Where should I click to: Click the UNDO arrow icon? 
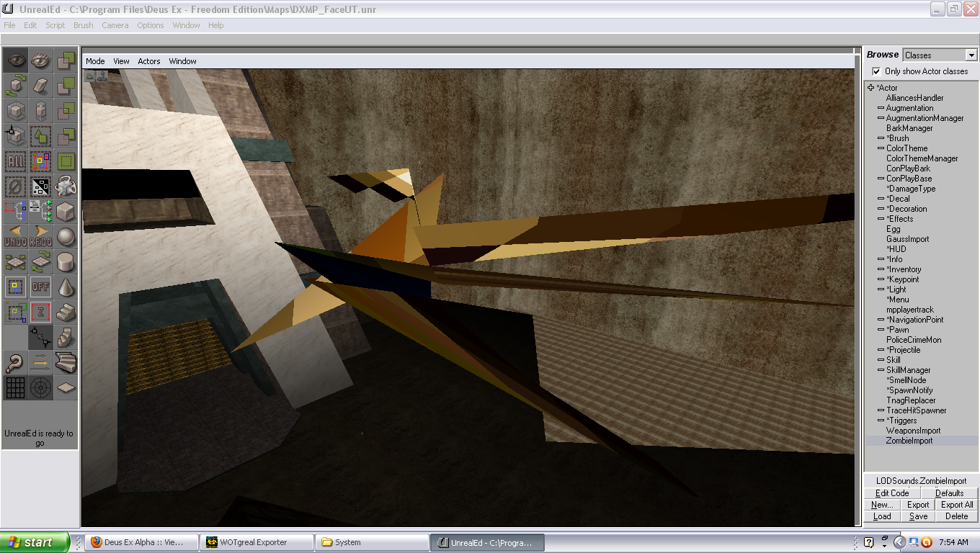pyautogui.click(x=16, y=236)
